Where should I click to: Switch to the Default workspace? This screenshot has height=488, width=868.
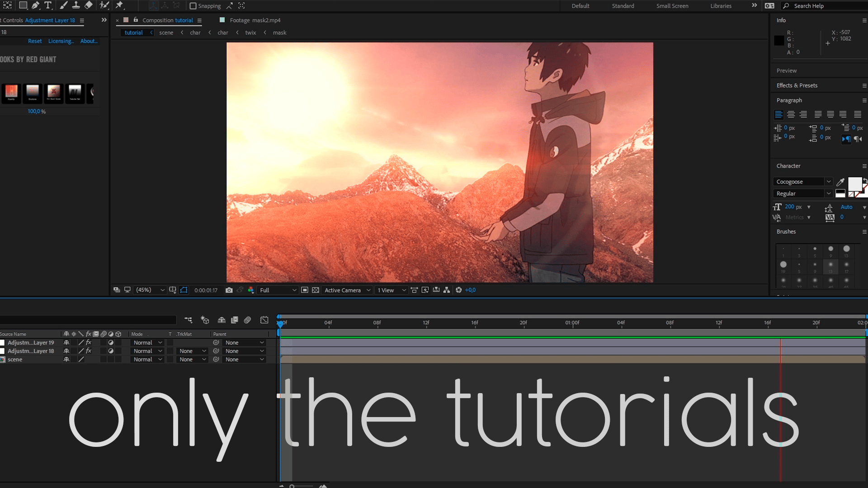click(580, 6)
